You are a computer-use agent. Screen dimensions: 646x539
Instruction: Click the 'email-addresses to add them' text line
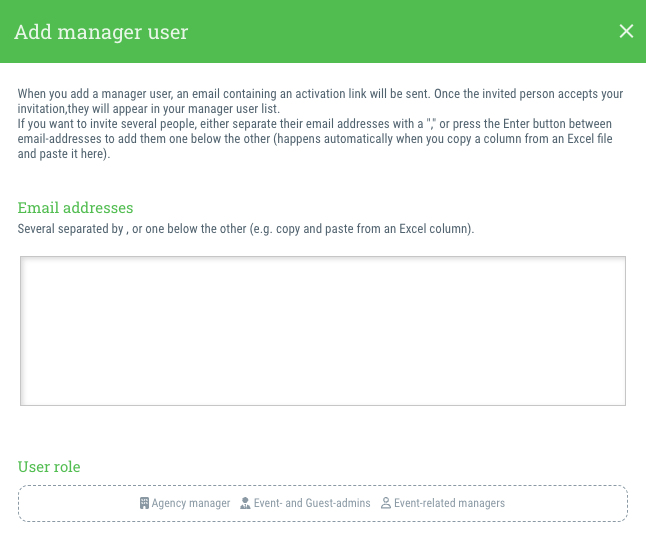click(315, 139)
